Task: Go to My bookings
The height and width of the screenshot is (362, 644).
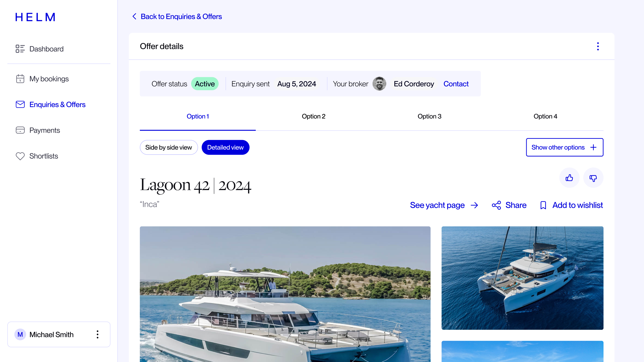Action: click(49, 79)
